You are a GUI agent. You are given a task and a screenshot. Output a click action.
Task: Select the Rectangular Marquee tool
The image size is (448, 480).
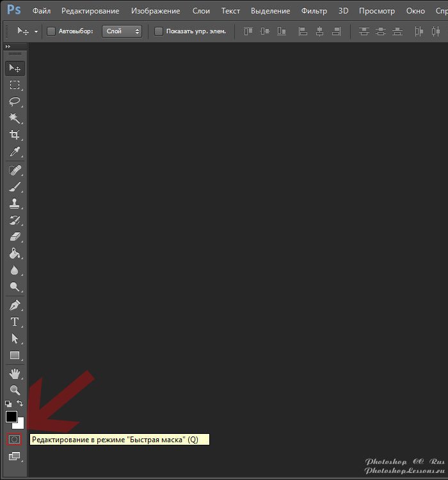15,85
